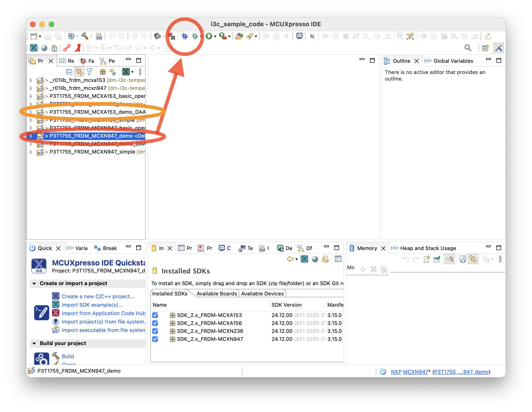Click the Collapse All icon in Project Explorer

click(69, 72)
